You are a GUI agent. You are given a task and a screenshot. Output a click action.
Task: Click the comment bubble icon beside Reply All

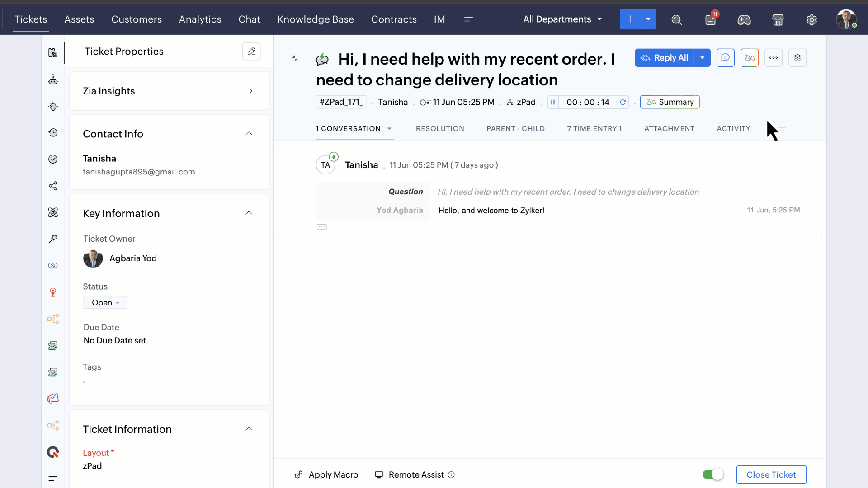pyautogui.click(x=725, y=58)
